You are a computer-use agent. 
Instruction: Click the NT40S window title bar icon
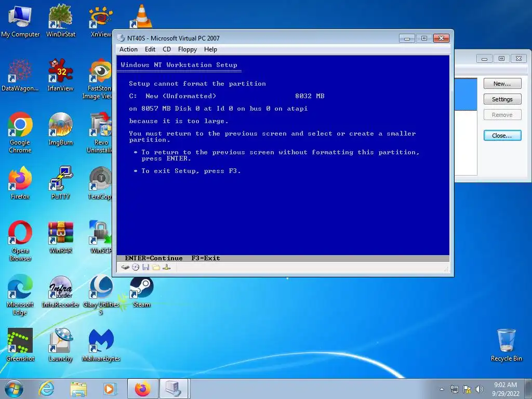pos(121,38)
